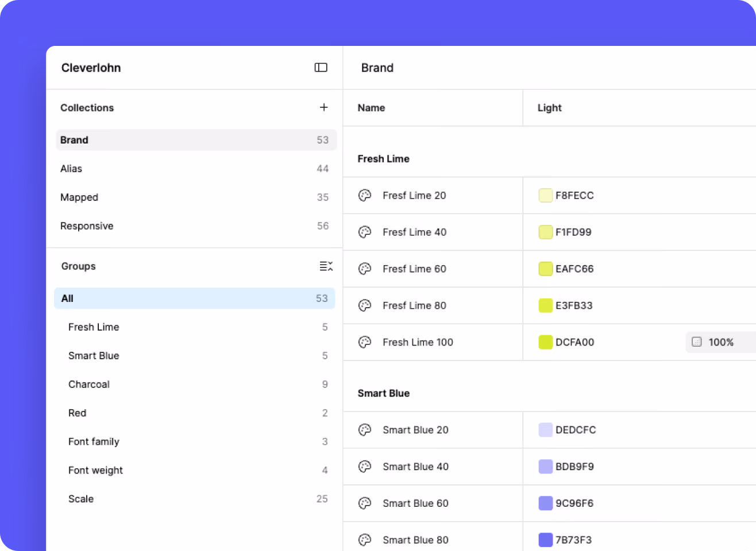The height and width of the screenshot is (551, 756).
Task: Click palette icon beside Smart Blue 80
Action: (365, 540)
